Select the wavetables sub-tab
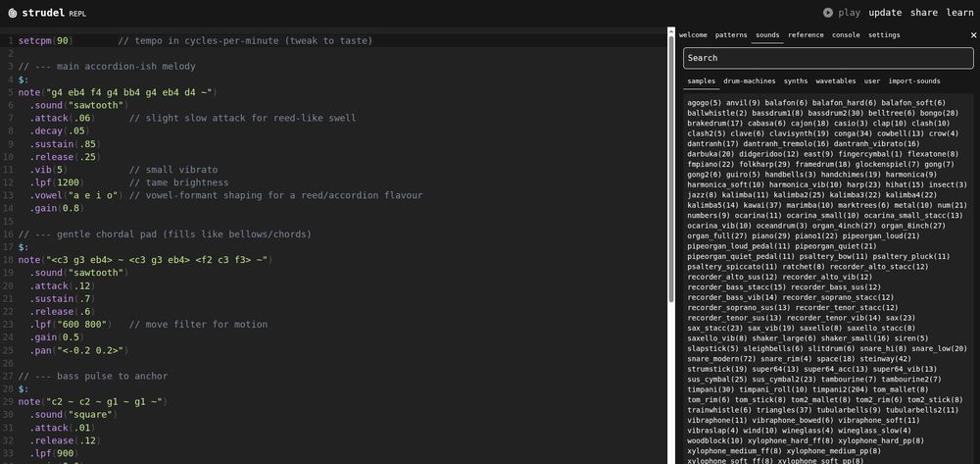Image resolution: width=980 pixels, height=464 pixels. point(836,81)
